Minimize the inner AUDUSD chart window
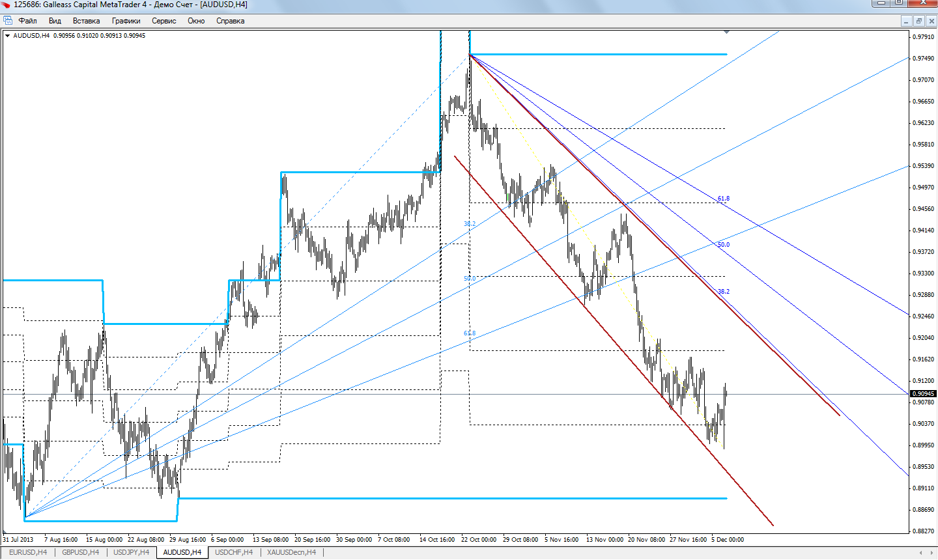Image resolution: width=938 pixels, height=560 pixels. click(x=906, y=21)
